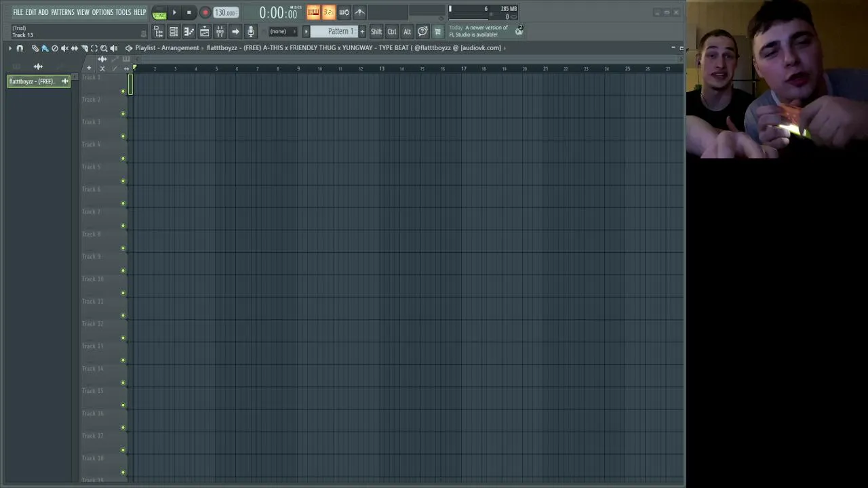Image resolution: width=868 pixels, height=488 pixels.
Task: Open the OPTIONS menu
Action: point(102,12)
